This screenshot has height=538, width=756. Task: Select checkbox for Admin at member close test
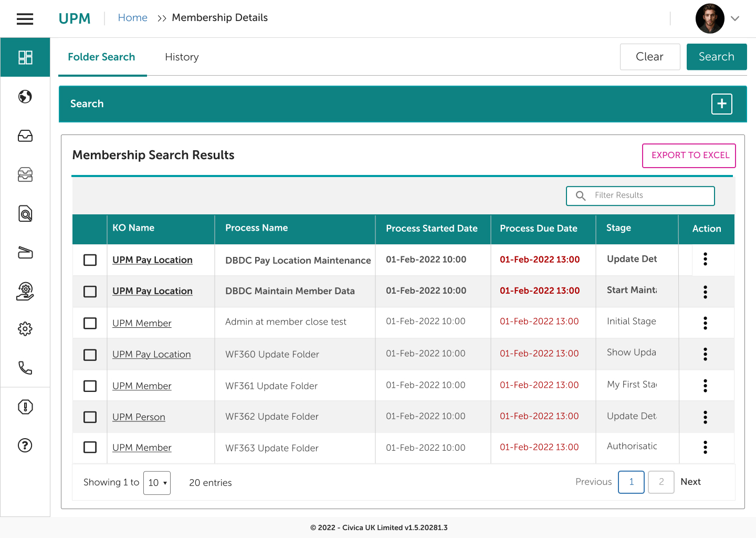[90, 323]
